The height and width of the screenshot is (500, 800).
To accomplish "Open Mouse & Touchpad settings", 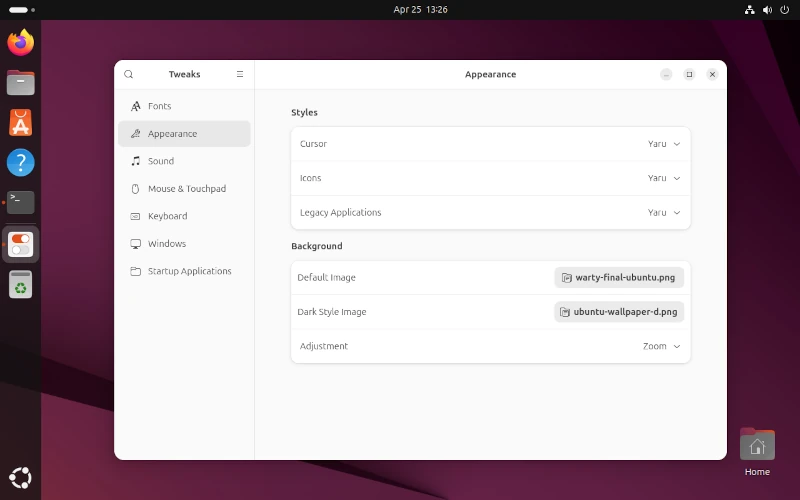I will (x=184, y=189).
